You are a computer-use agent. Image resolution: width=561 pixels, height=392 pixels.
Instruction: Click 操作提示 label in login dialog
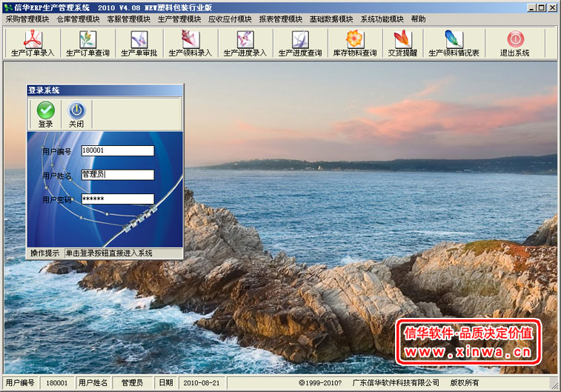(44, 253)
